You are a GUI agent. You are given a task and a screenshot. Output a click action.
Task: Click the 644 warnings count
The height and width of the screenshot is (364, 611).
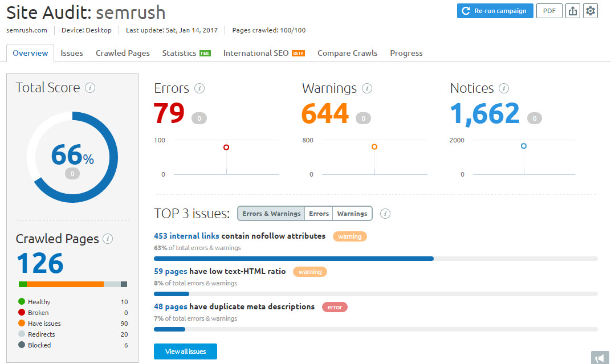[x=325, y=113]
